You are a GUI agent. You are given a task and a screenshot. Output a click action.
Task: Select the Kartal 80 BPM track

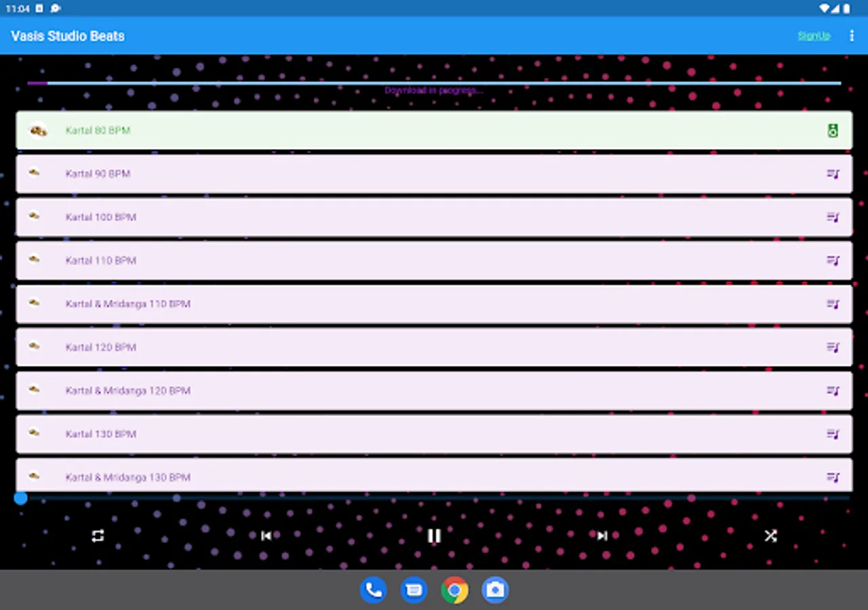pyautogui.click(x=434, y=130)
